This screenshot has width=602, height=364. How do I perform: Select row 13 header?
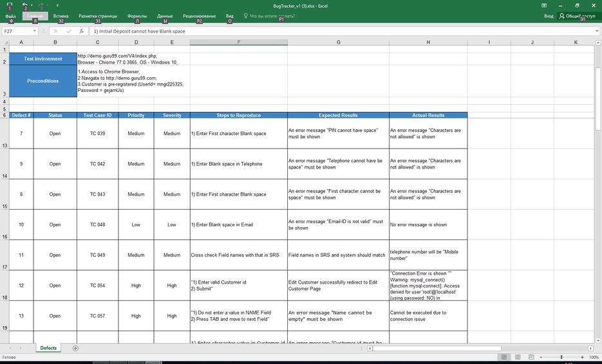coord(5,133)
